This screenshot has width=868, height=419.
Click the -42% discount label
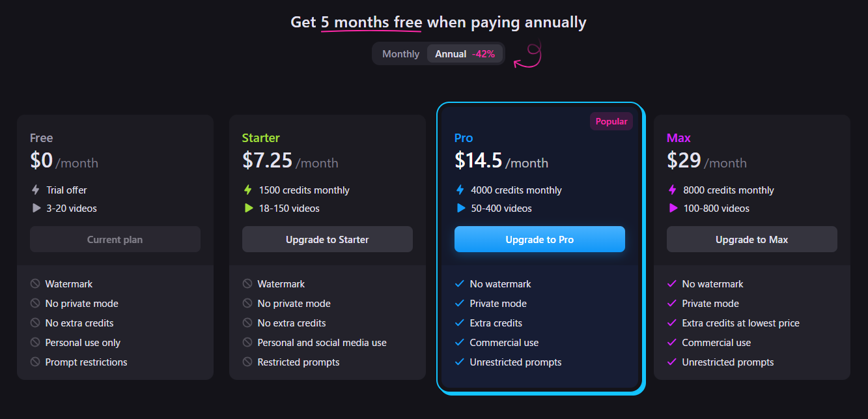[483, 54]
